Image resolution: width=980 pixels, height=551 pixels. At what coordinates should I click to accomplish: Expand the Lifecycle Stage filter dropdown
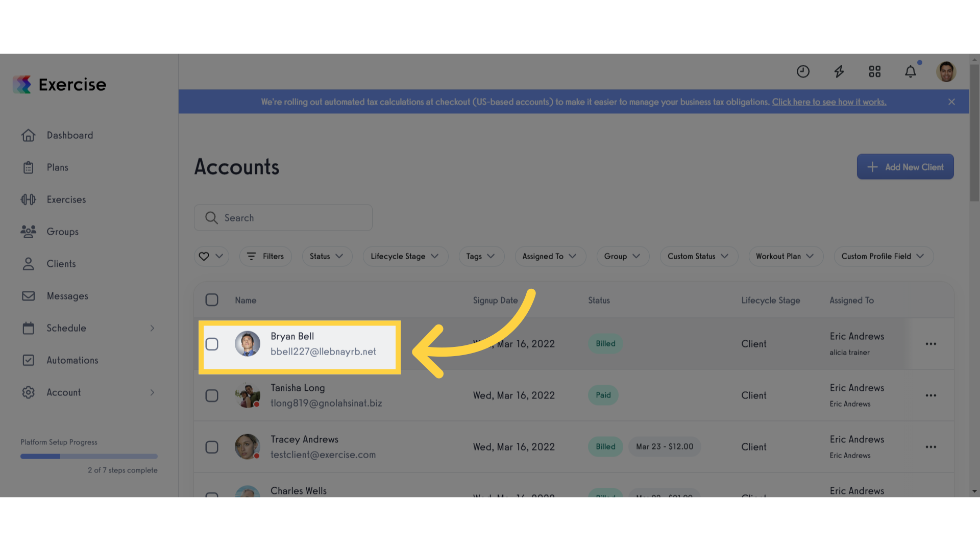point(405,256)
